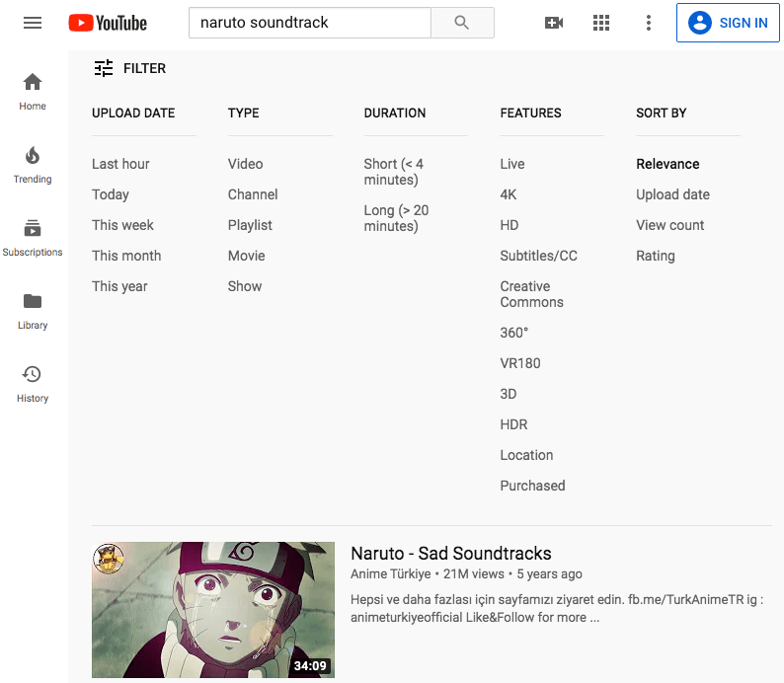Sort results by View count
The width and height of the screenshot is (784, 683).
point(669,225)
